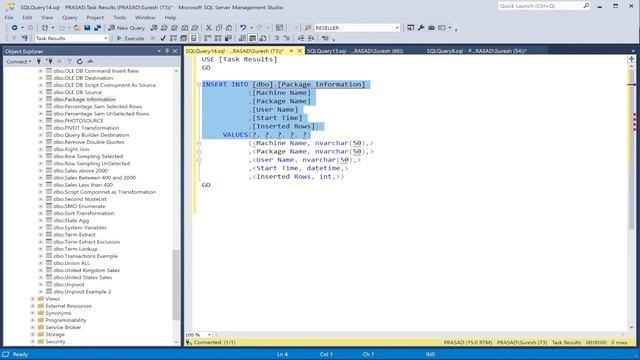Select the dbo.Package Information table
This screenshot has width=640, height=360.
(x=84, y=99)
